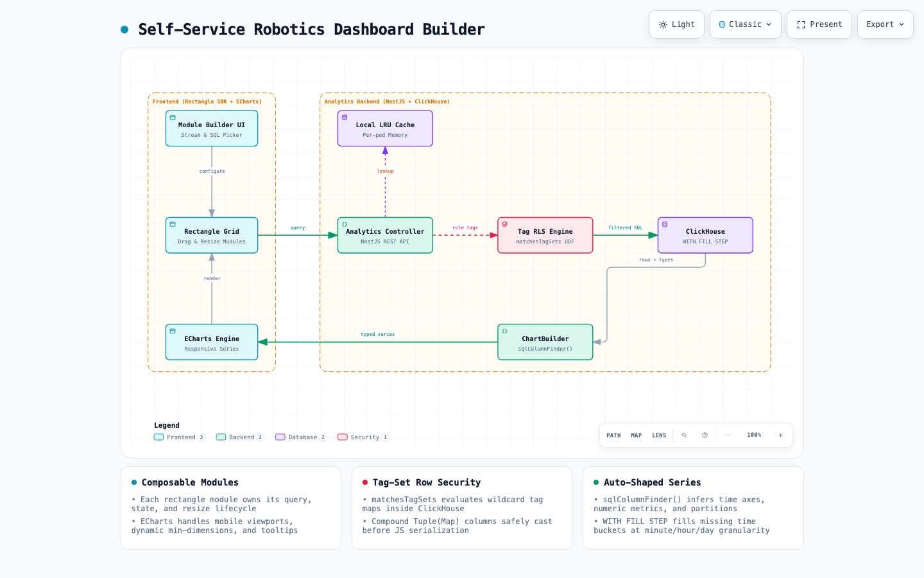Click the 'filtered SQL' edge label
Screen dimensions: 924x578
(625, 228)
